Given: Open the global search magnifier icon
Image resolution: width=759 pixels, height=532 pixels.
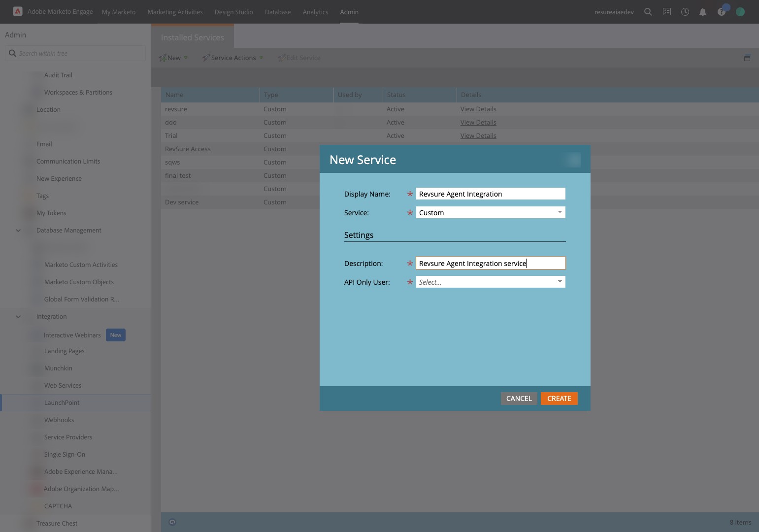Looking at the screenshot, I should 648,12.
